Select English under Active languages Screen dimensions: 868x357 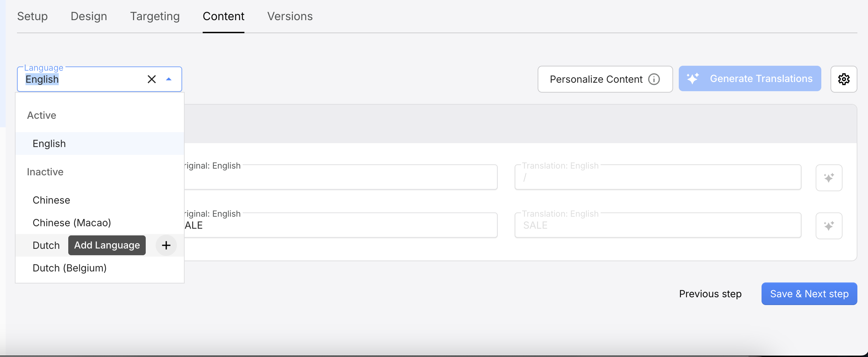49,144
